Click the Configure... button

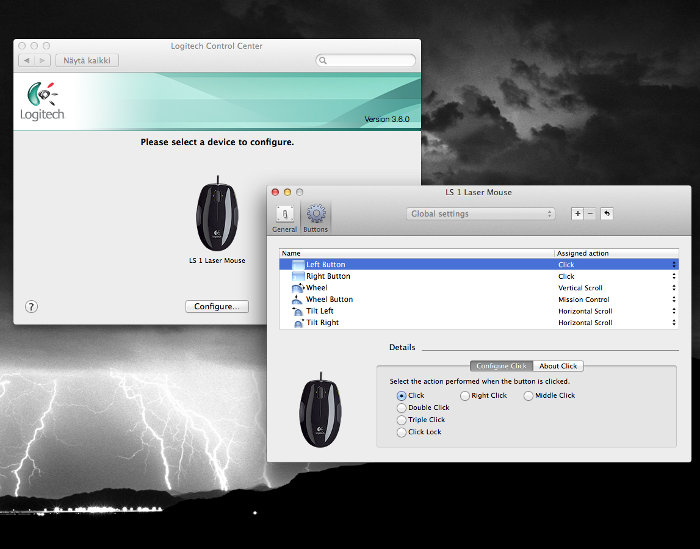tap(217, 307)
